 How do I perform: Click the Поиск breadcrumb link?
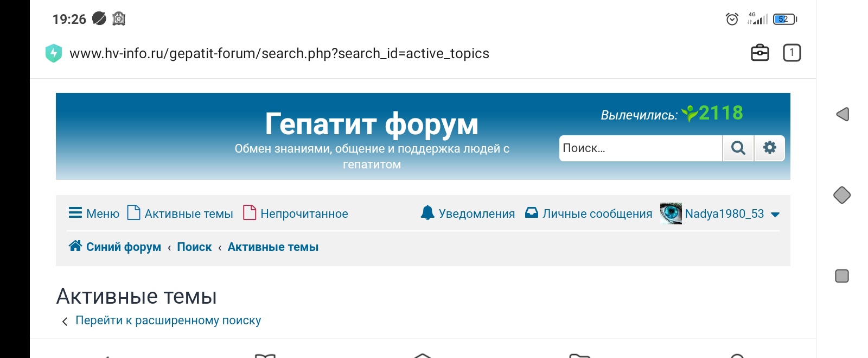point(194,247)
